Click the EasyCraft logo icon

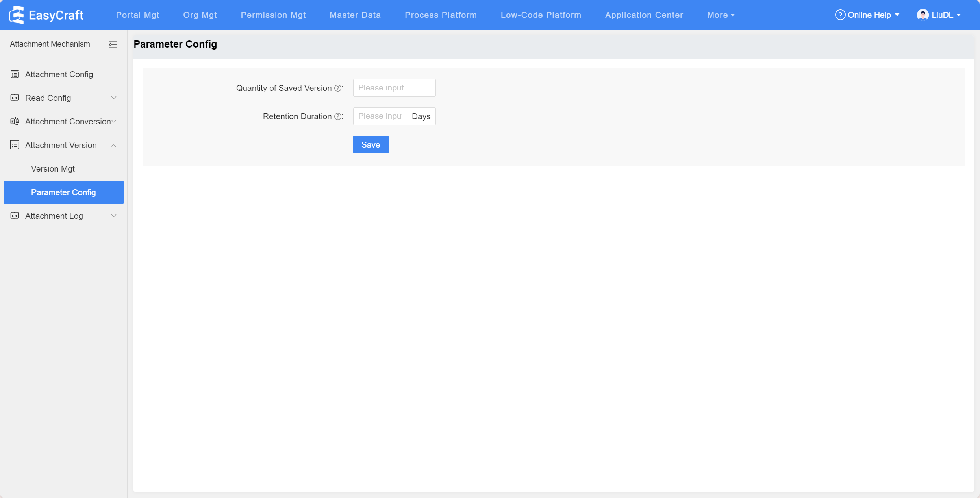17,15
